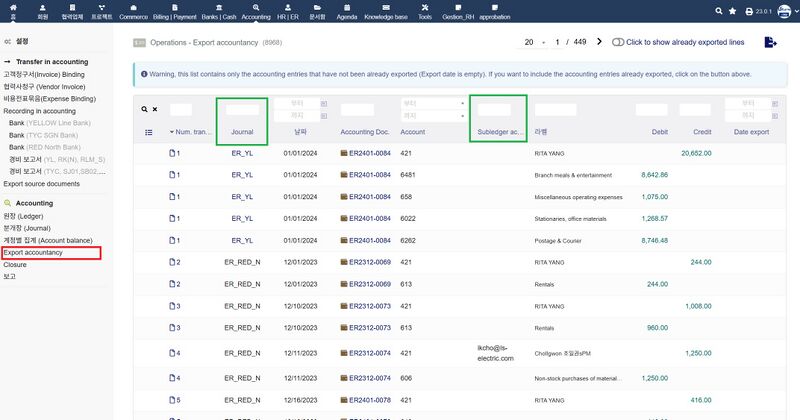
Task: Open the 협력업체 third parties menu
Action: tap(72, 11)
